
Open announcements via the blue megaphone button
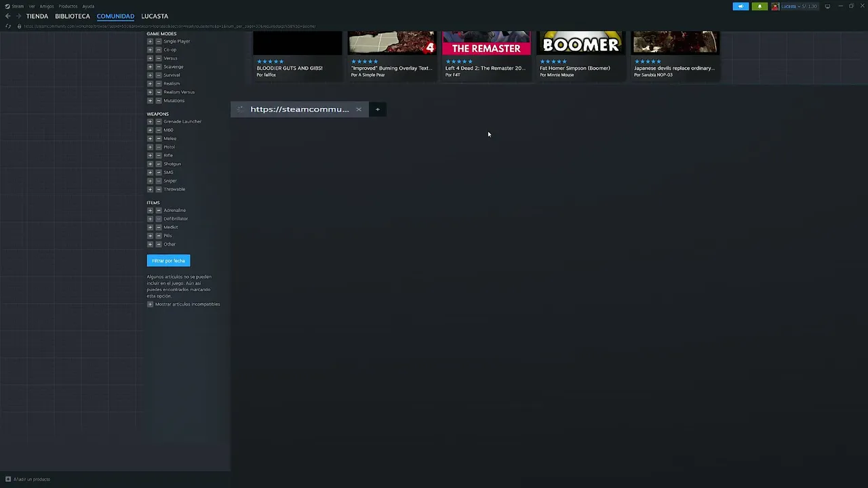pyautogui.click(x=741, y=6)
